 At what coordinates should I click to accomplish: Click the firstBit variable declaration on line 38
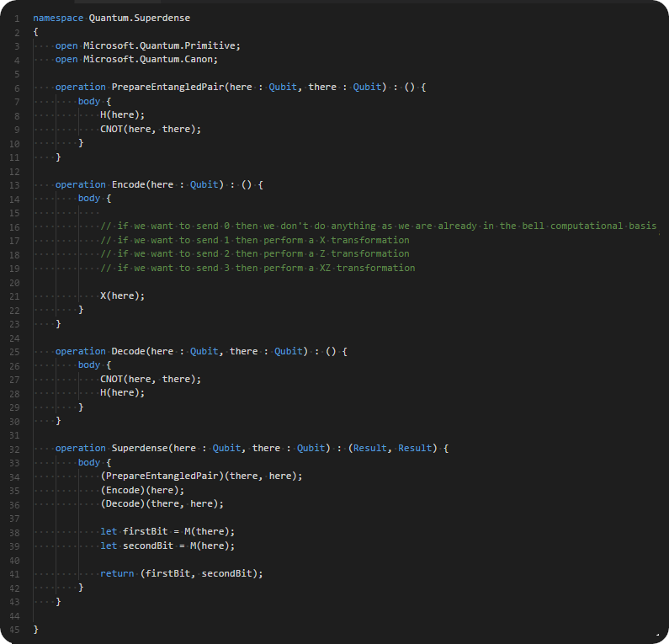(x=145, y=532)
